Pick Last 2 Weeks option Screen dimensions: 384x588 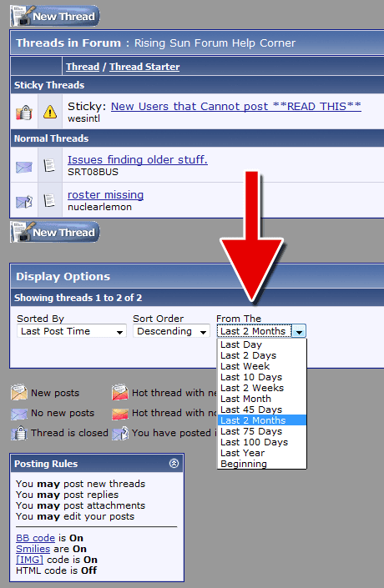262,388
